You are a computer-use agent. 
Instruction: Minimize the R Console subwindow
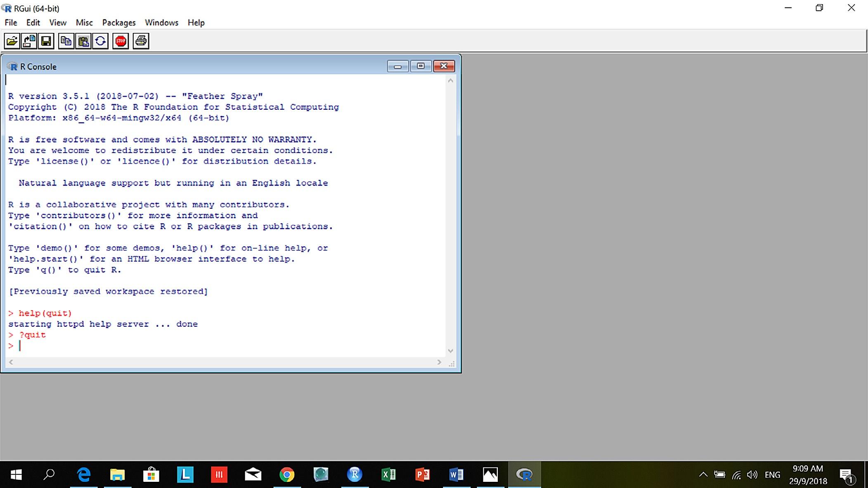(x=398, y=66)
